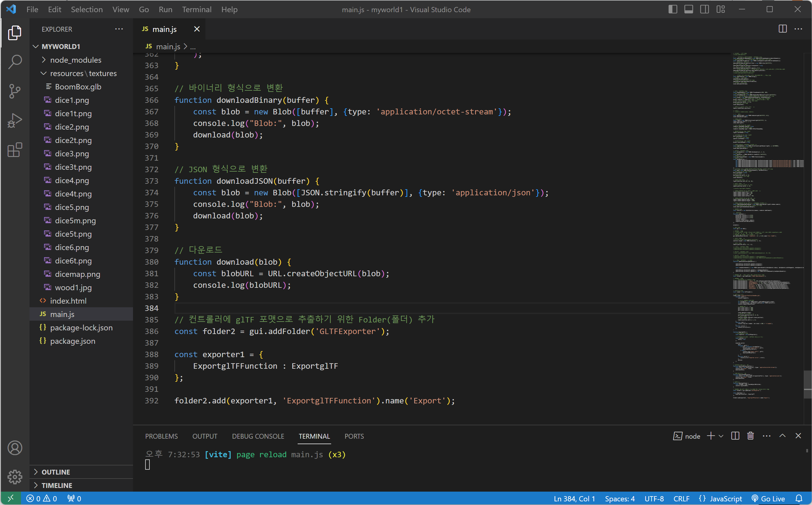Open the Terminal menu

pyautogui.click(x=197, y=9)
